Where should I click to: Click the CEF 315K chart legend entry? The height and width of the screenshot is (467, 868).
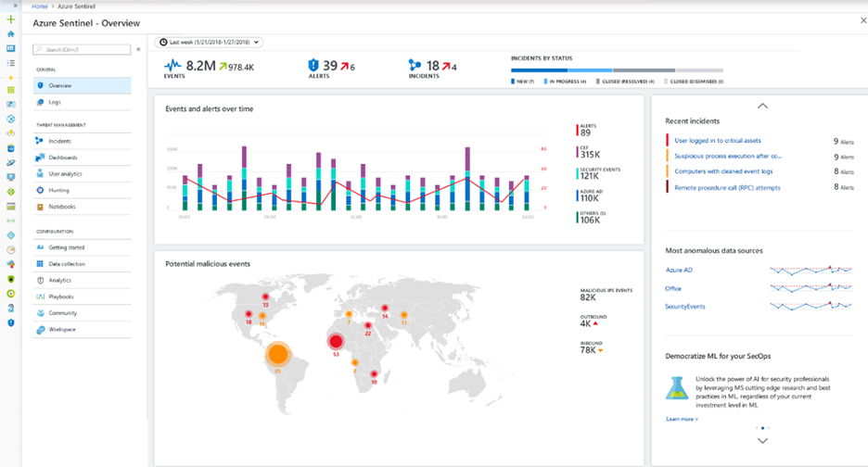(588, 152)
